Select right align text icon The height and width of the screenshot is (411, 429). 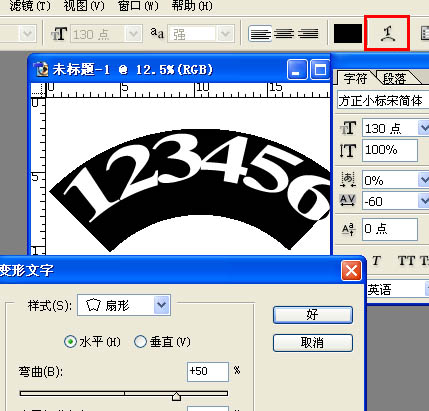308,34
